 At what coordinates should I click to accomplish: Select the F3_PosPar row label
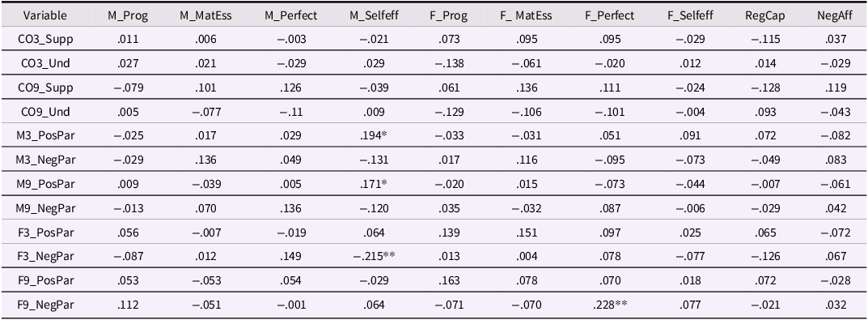coord(45,233)
